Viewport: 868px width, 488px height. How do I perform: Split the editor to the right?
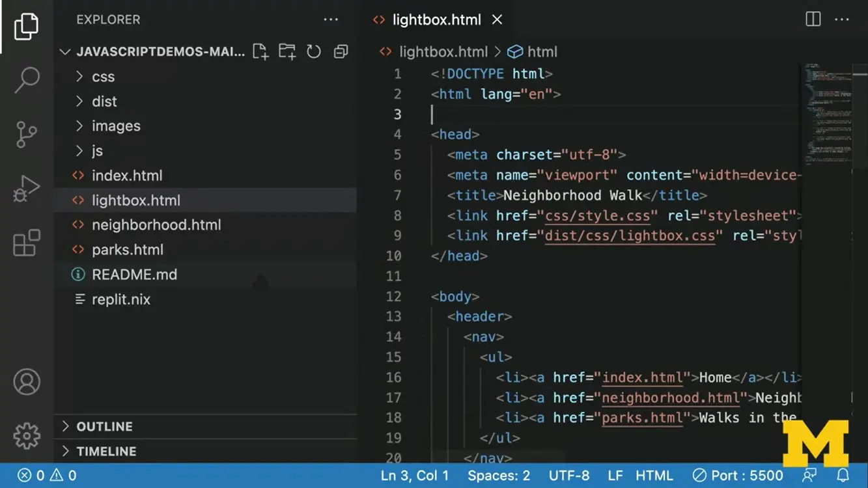click(813, 20)
